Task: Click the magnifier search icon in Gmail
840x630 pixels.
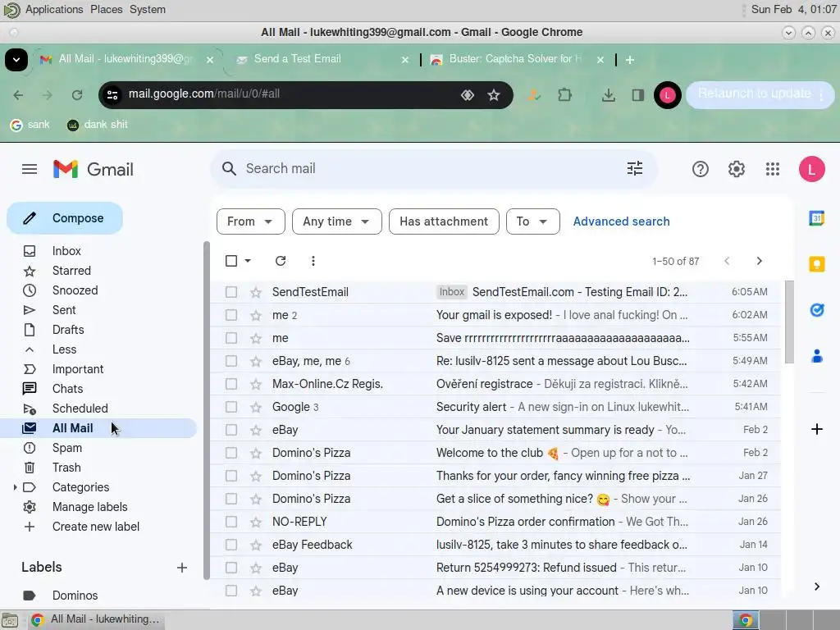Action: [230, 169]
